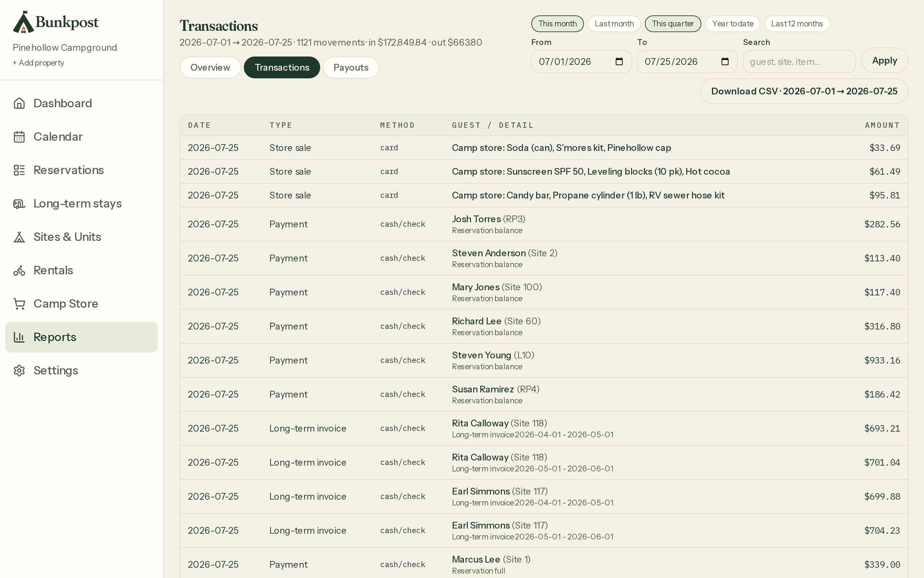Switch to the Payouts tab
Image resolution: width=924 pixels, height=578 pixels.
point(350,67)
